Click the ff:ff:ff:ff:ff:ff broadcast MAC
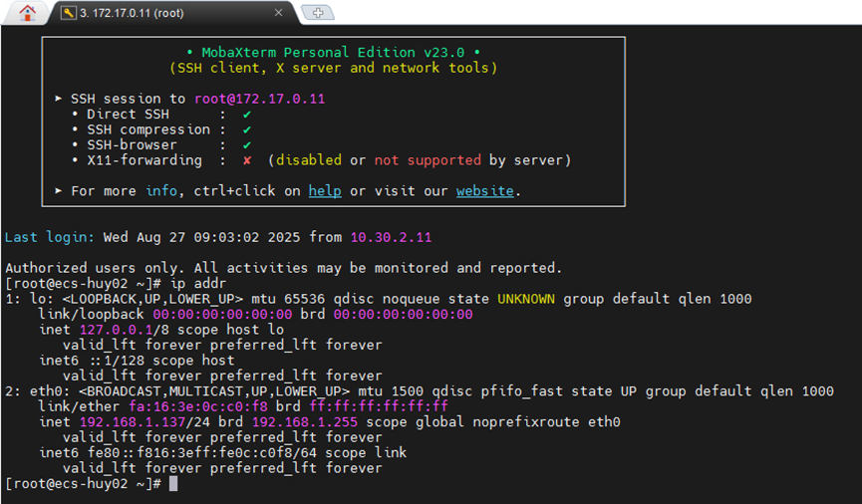This screenshot has height=504, width=862. (x=379, y=406)
